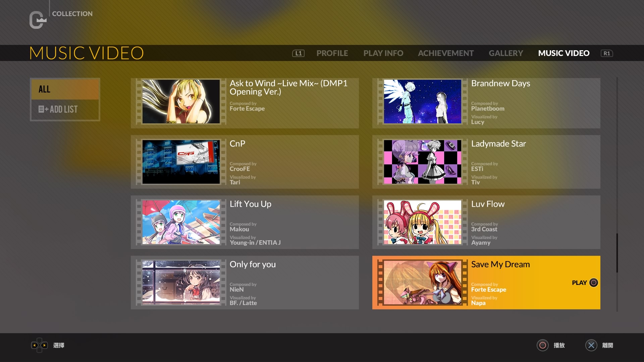644x362 pixels.
Task: Open Ask to Wind Live Mix thumbnail
Action: [181, 102]
